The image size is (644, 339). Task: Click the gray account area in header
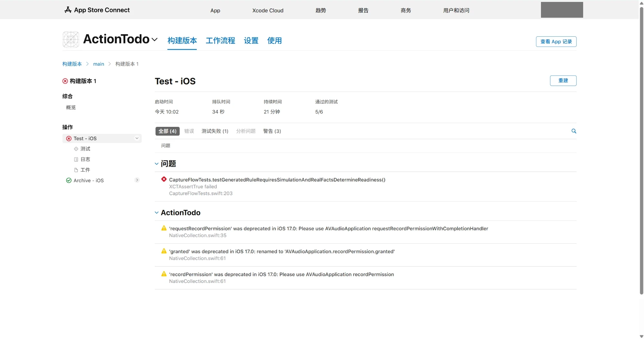(562, 10)
